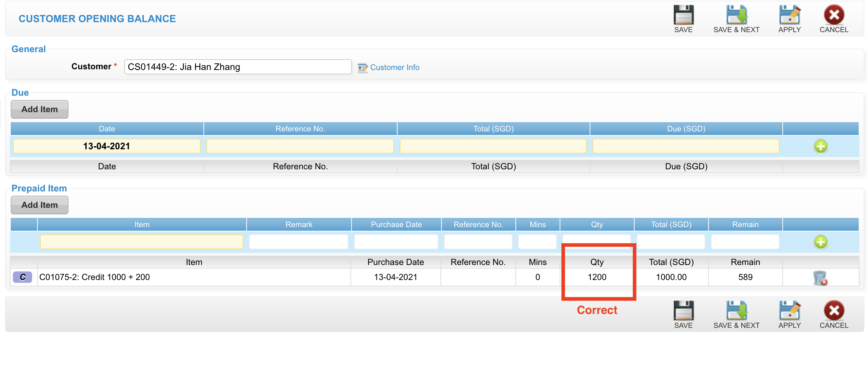Image resolution: width=868 pixels, height=365 pixels.
Task: Click the Customer name input field
Action: (238, 67)
